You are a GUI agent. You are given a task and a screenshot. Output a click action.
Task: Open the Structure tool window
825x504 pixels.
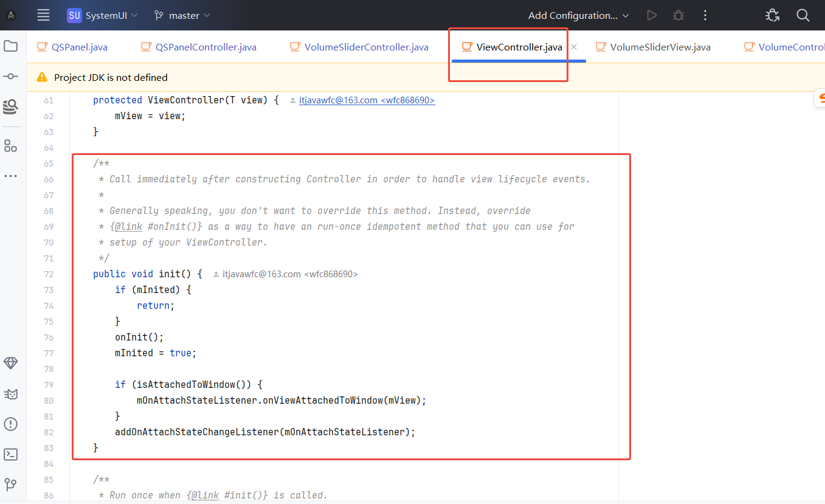(x=10, y=145)
